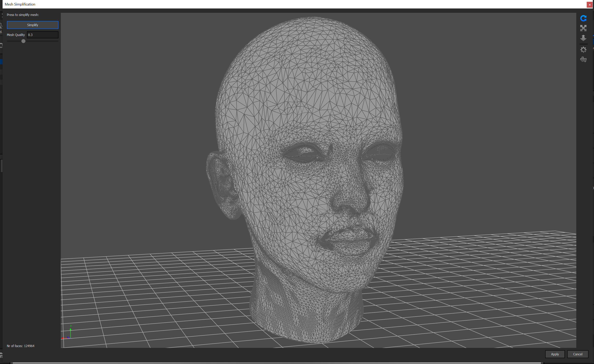Click the blue rotate view icon
594x364 pixels.
click(x=583, y=18)
